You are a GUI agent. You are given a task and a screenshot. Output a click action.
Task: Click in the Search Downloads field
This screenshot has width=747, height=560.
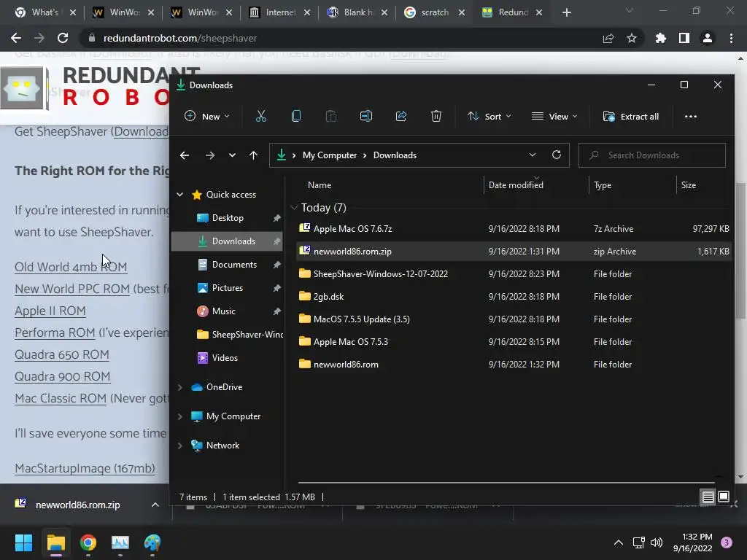click(651, 155)
